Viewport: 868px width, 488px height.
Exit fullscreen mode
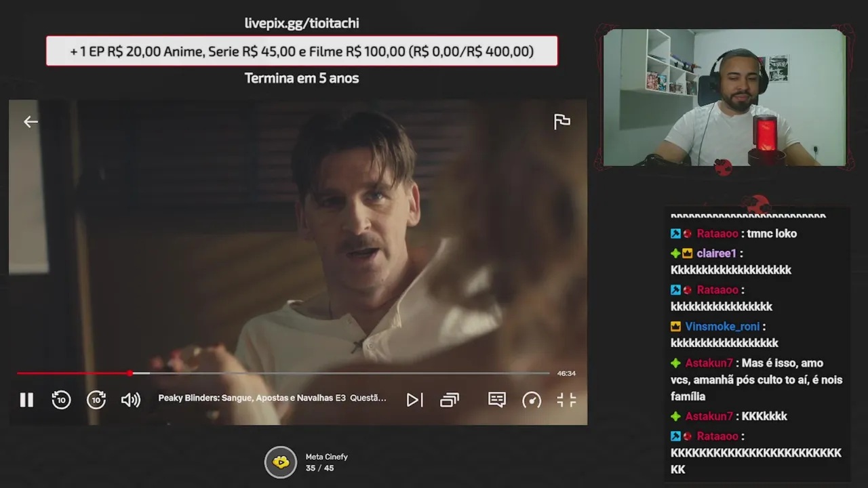pyautogui.click(x=566, y=400)
